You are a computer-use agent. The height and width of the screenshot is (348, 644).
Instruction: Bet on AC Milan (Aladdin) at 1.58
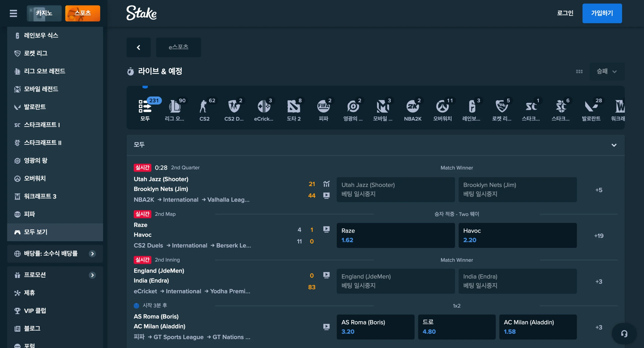pos(538,327)
